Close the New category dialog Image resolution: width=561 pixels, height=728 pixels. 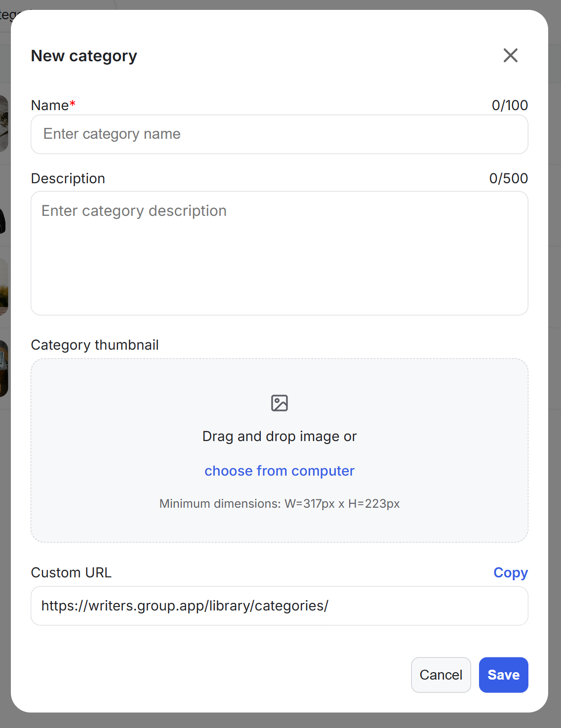pyautogui.click(x=510, y=55)
